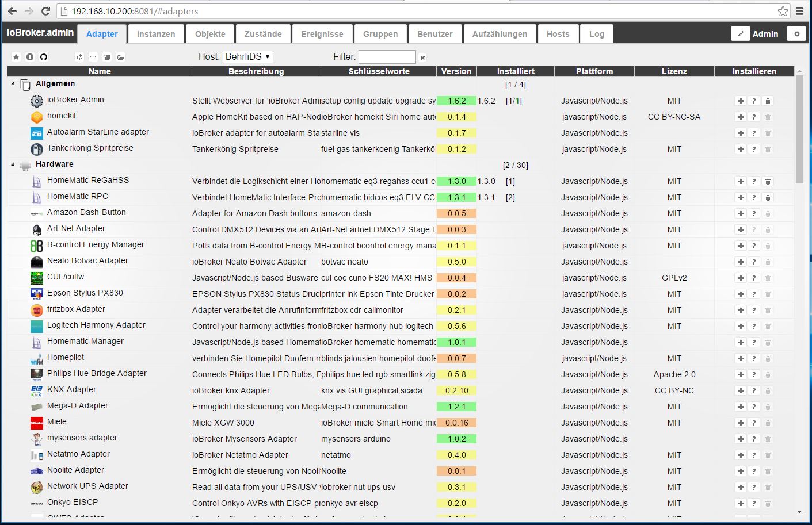This screenshot has width=812, height=525.
Task: Open the settings gear in the top-right header
Action: click(796, 33)
